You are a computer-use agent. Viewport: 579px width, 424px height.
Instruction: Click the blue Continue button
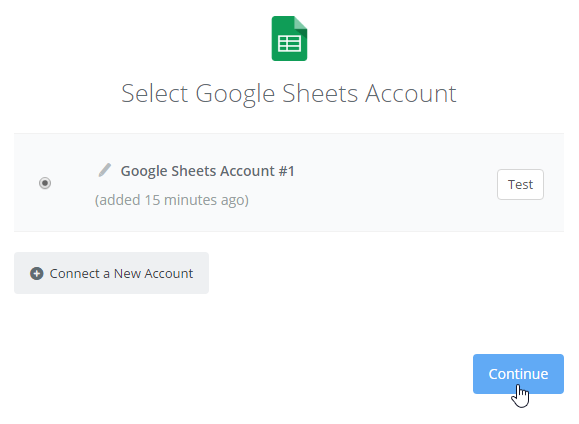point(518,374)
